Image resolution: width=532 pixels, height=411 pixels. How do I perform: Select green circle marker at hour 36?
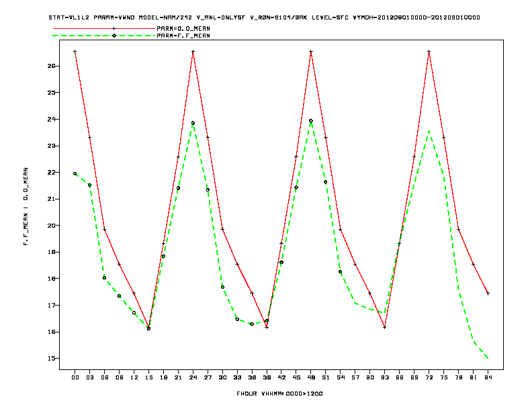coord(252,324)
